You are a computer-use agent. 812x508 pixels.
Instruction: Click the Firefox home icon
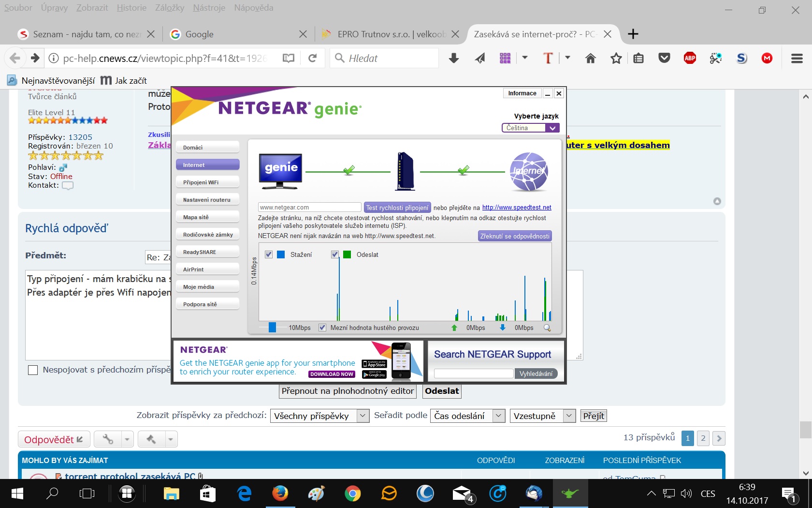click(590, 59)
